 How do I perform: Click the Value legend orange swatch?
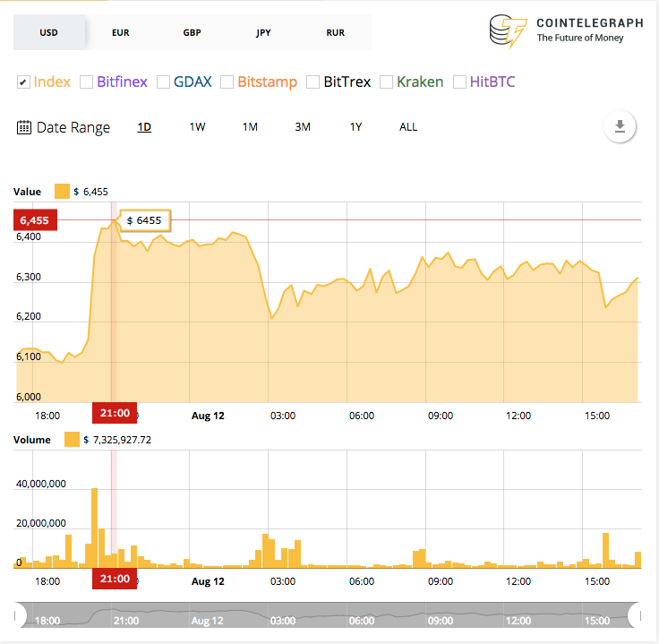[62, 192]
